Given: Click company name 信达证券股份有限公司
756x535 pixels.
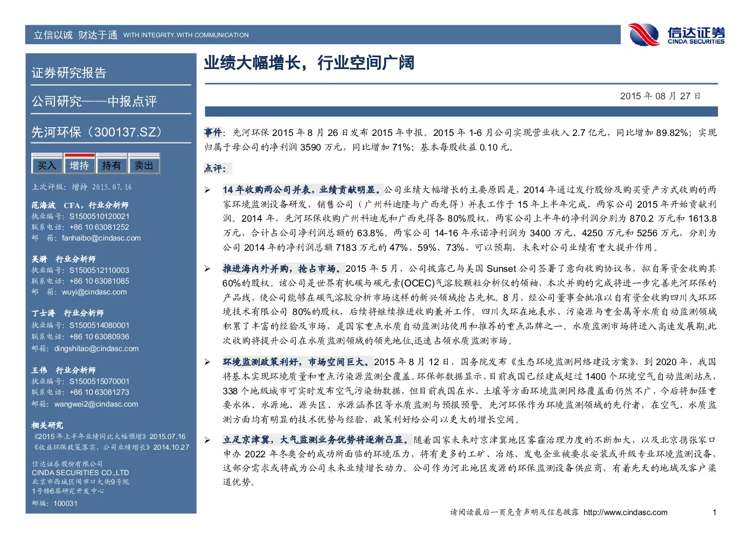Looking at the screenshot, I should click(67, 464).
